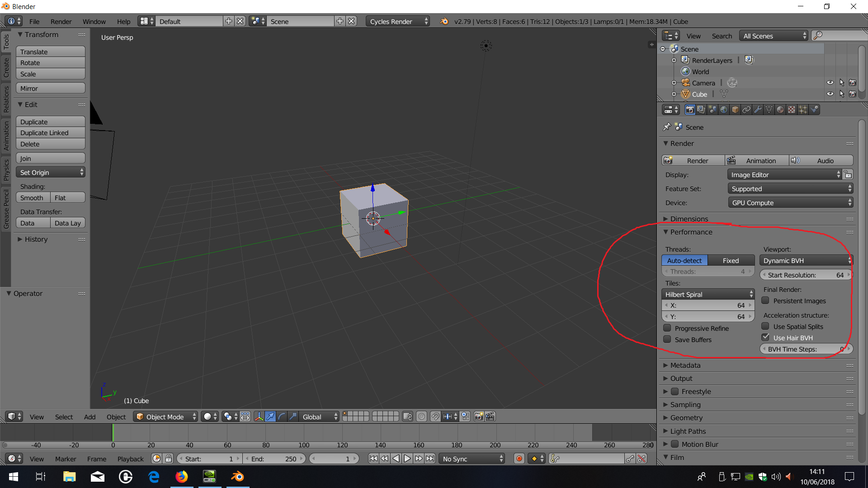
Task: Toggle the Use Hair BVH checkbox
Action: pyautogui.click(x=765, y=338)
